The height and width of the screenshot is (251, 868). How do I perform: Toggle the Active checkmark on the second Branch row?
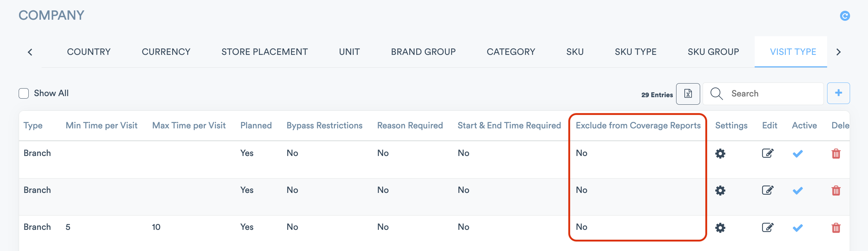point(797,190)
